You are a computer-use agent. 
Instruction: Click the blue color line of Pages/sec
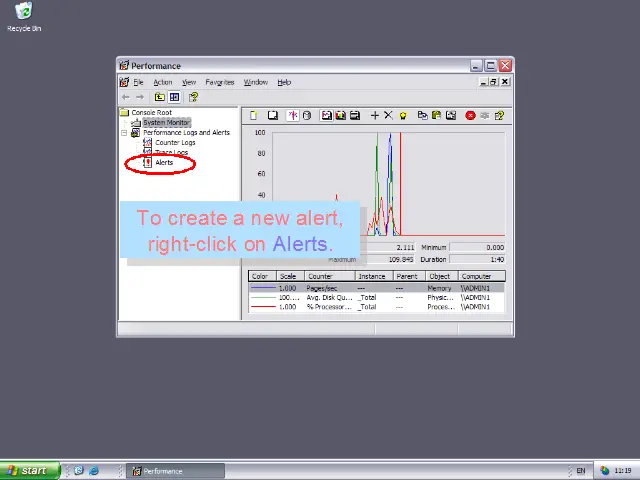pos(263,288)
